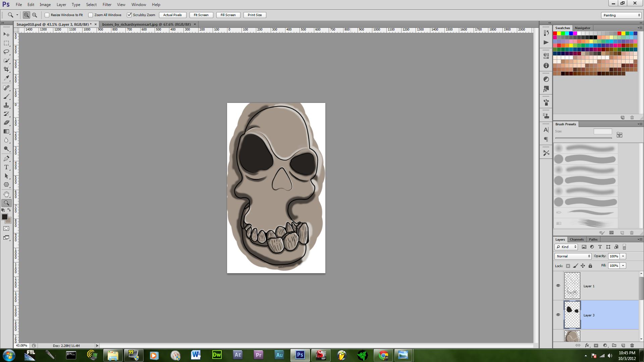Image resolution: width=644 pixels, height=362 pixels.
Task: Select the Crop tool
Action: tap(6, 69)
